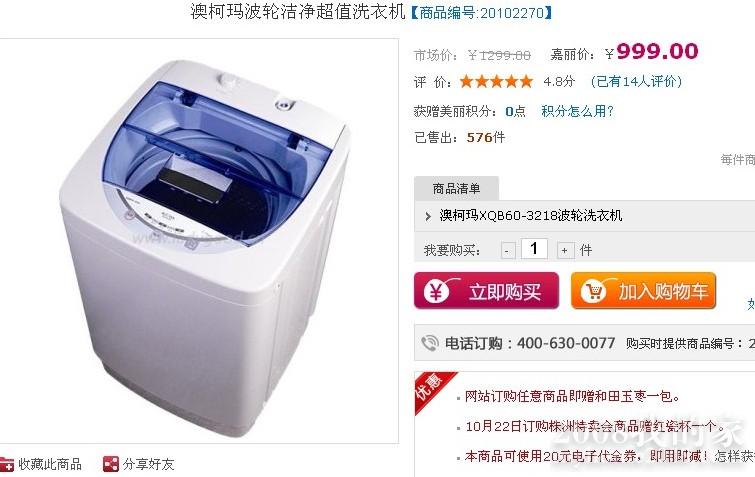Click the shopping cart icon on 加入购物车
755x477 pixels.
tap(593, 291)
